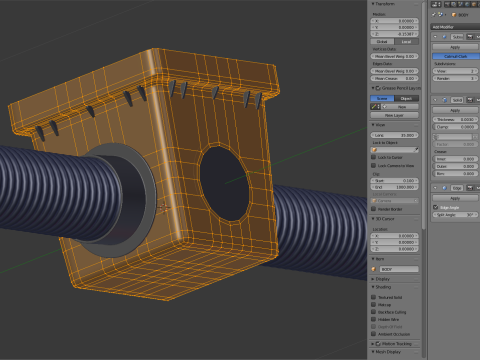Apply the Solidify modifier
The image size is (480, 360).
tap(455, 110)
